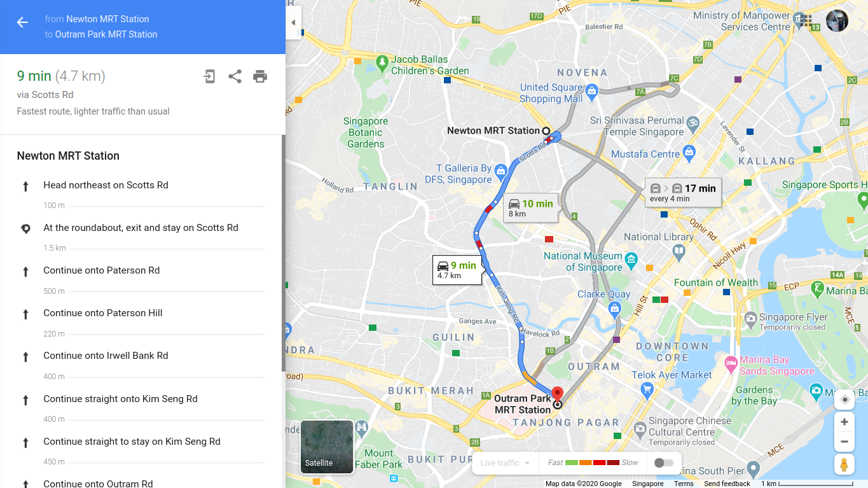
Task: Select the 17 min transit route label
Action: coord(683,192)
